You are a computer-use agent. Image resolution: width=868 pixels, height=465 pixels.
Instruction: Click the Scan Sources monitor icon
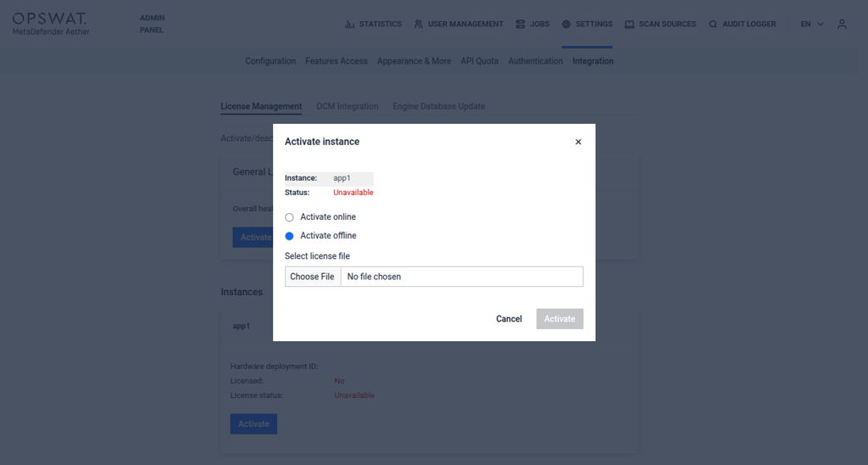[630, 25]
